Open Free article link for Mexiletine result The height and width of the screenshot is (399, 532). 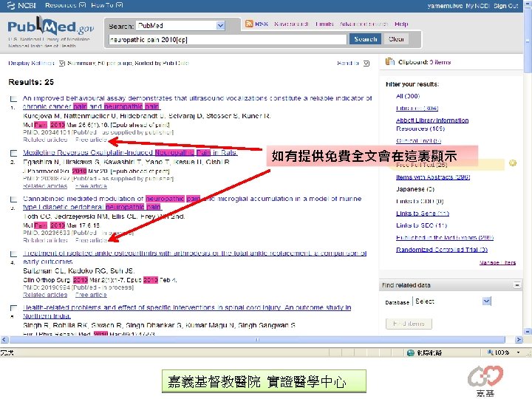point(91,186)
